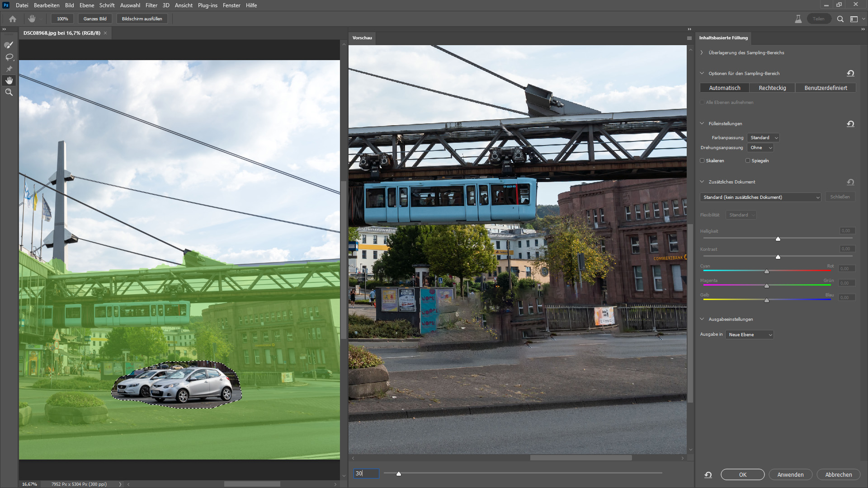Enable the Skalieren checkbox

point(703,161)
